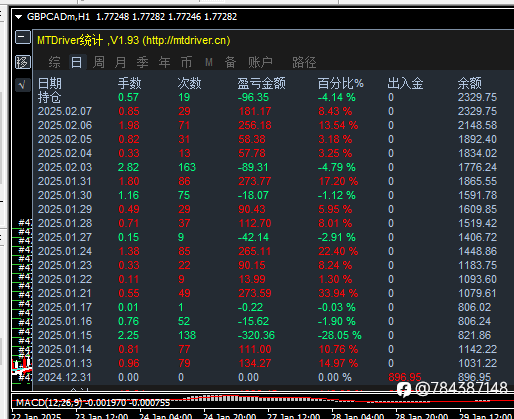Click the GBPCADm,H1 chart title text

[58, 17]
